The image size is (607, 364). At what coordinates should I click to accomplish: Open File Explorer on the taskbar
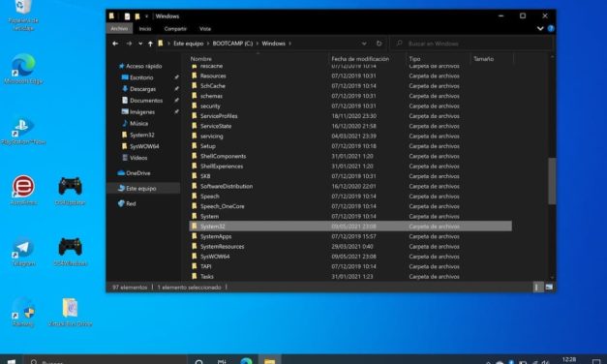269,360
